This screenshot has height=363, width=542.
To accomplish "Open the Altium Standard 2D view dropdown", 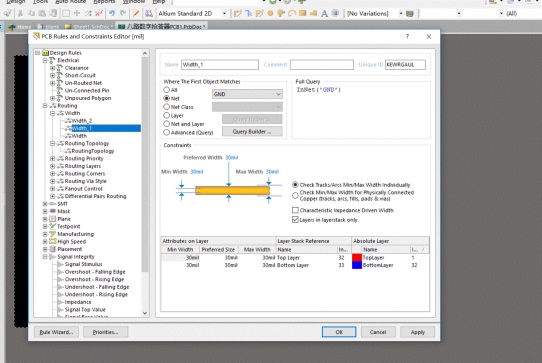I will pos(224,13).
